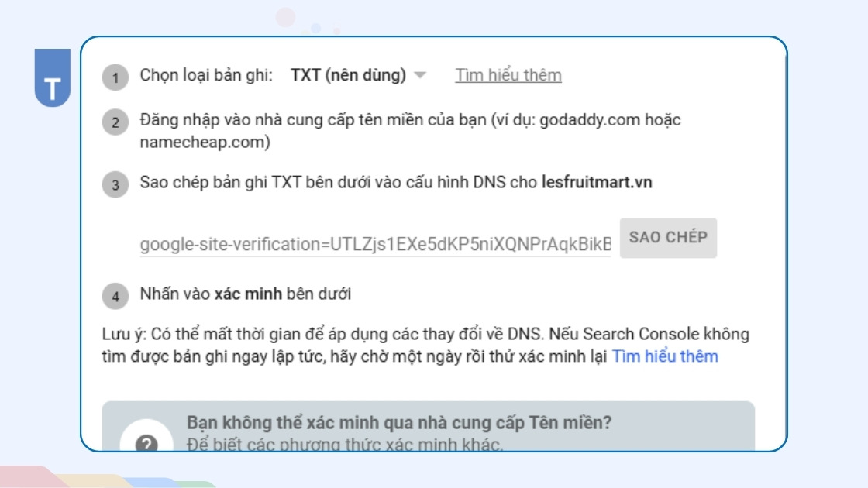Click the step 1 number circle
Image resolution: width=868 pixels, height=488 pixels.
(x=115, y=77)
